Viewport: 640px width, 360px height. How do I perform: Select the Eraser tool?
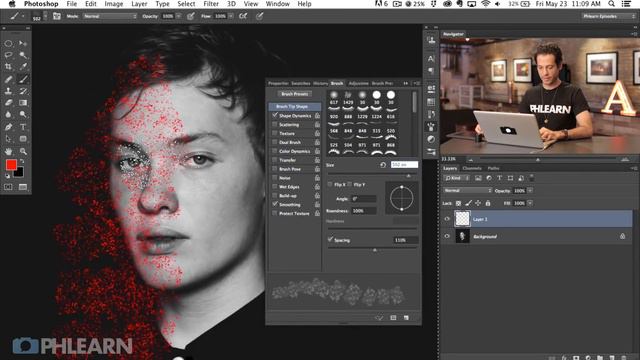tap(8, 103)
